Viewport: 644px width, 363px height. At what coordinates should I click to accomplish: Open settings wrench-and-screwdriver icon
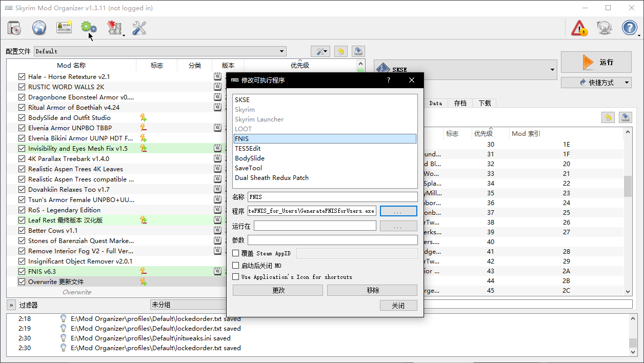(139, 28)
